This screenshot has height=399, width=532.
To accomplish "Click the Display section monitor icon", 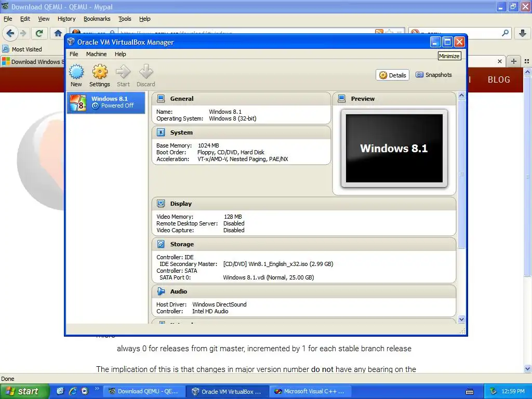I will point(161,204).
